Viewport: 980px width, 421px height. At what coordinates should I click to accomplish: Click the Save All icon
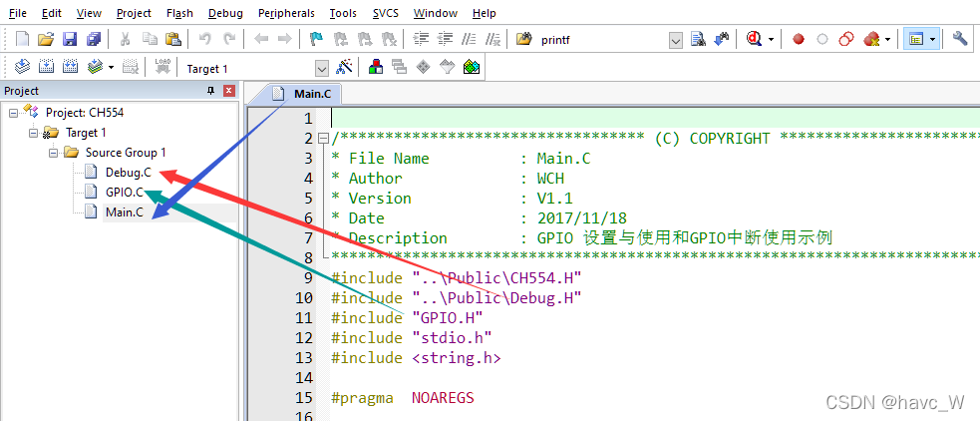[x=94, y=40]
